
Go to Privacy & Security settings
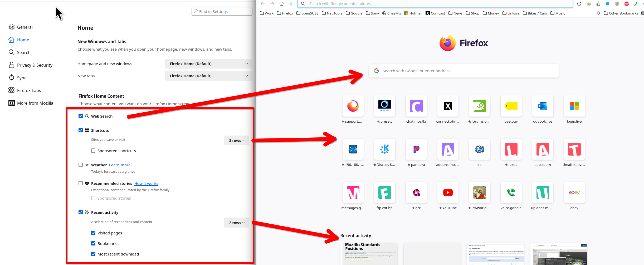coord(31,65)
